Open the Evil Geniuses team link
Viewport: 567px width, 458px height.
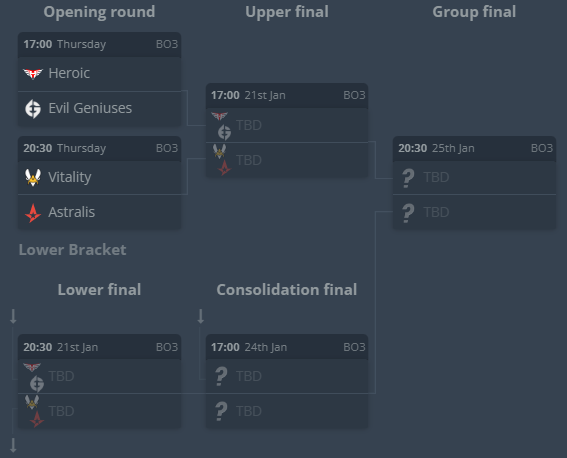[90, 108]
